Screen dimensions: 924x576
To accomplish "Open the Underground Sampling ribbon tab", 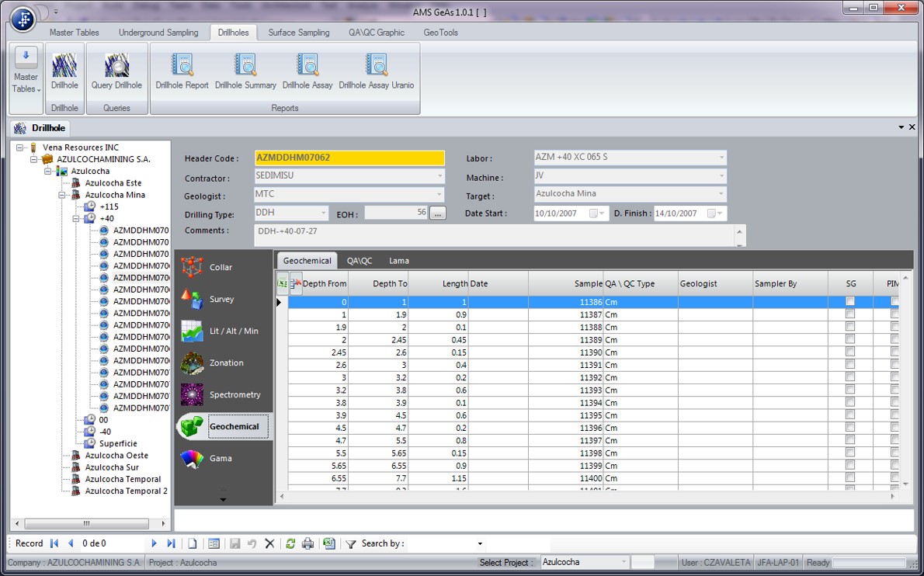I will click(158, 33).
